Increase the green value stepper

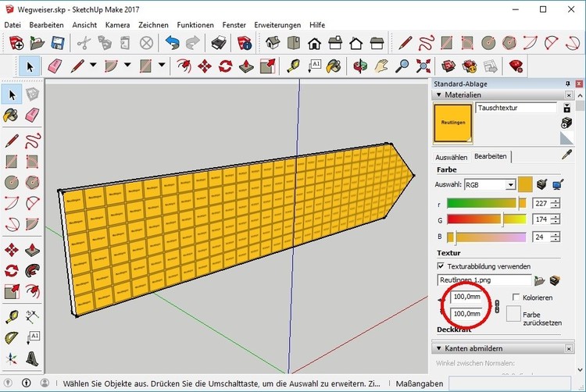click(x=556, y=217)
